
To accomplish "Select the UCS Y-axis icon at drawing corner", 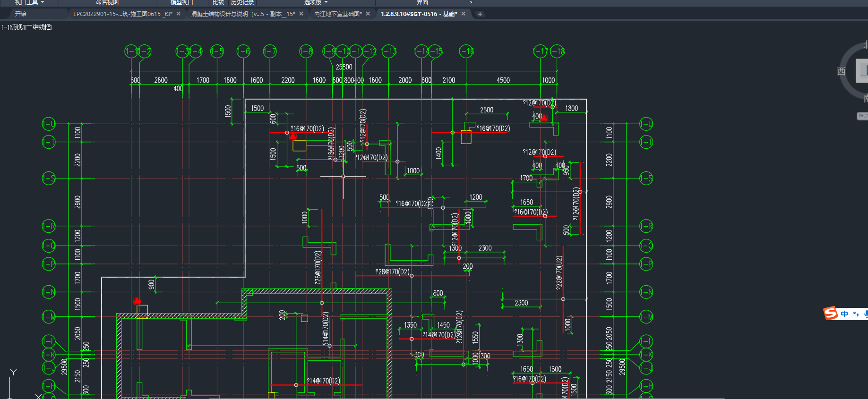I will click(13, 373).
